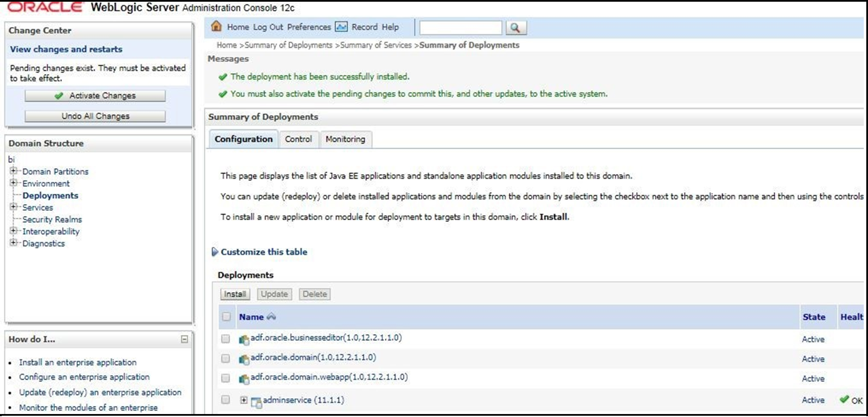The height and width of the screenshot is (417, 868).
Task: Click the Oracle logo
Action: point(45,7)
